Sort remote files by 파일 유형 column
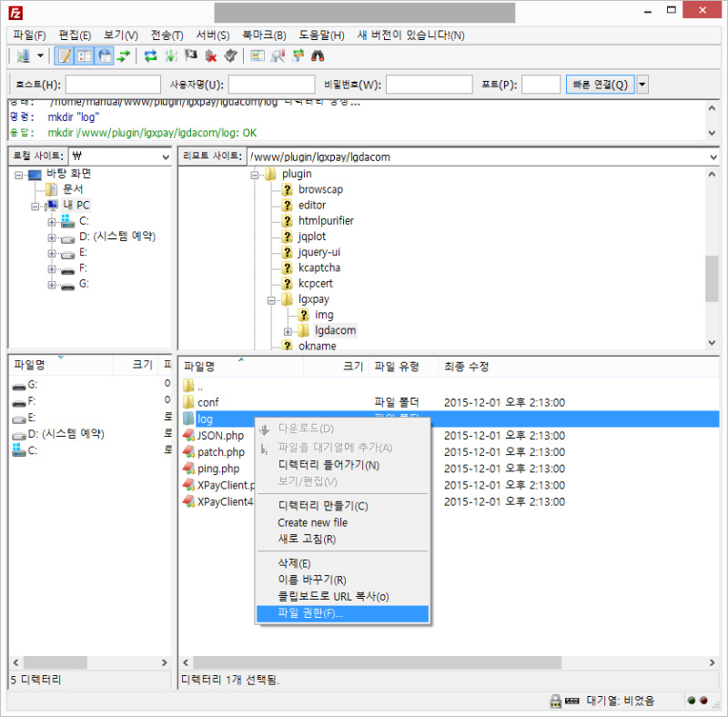Image resolution: width=728 pixels, height=717 pixels. point(403,367)
